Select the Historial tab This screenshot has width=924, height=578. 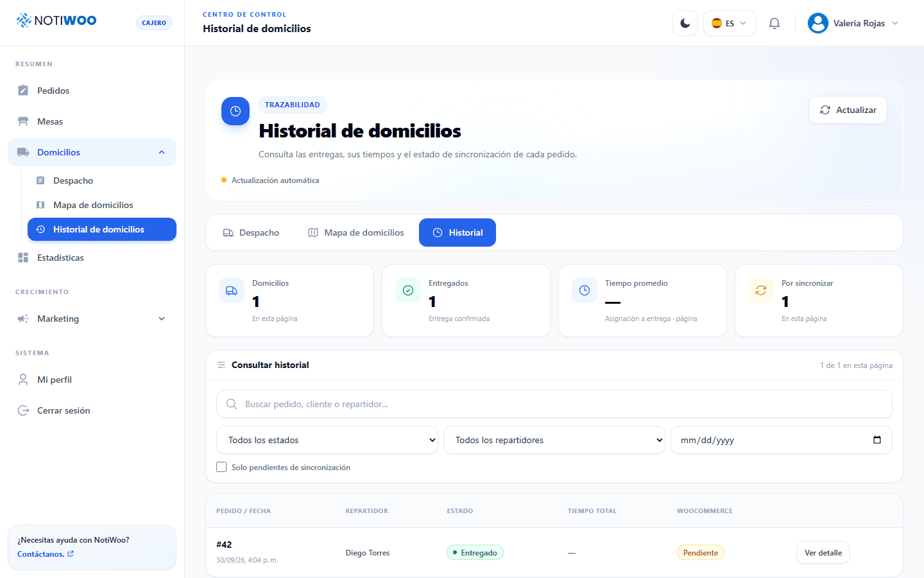coord(458,232)
